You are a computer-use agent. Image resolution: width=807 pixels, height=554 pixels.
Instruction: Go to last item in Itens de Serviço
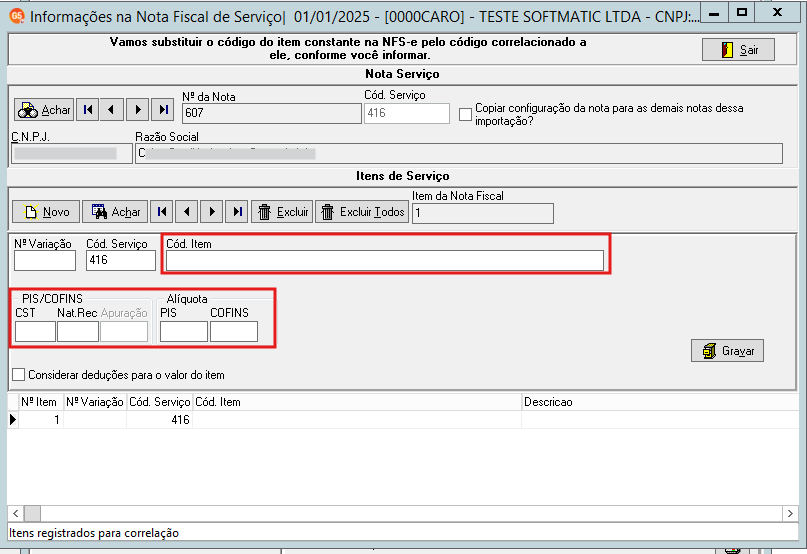[x=237, y=212]
